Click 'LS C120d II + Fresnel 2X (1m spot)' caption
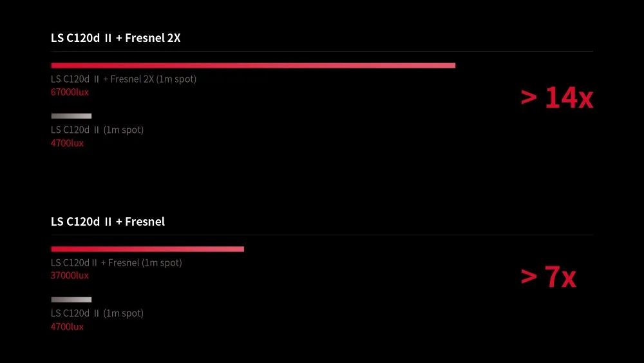 (x=124, y=79)
